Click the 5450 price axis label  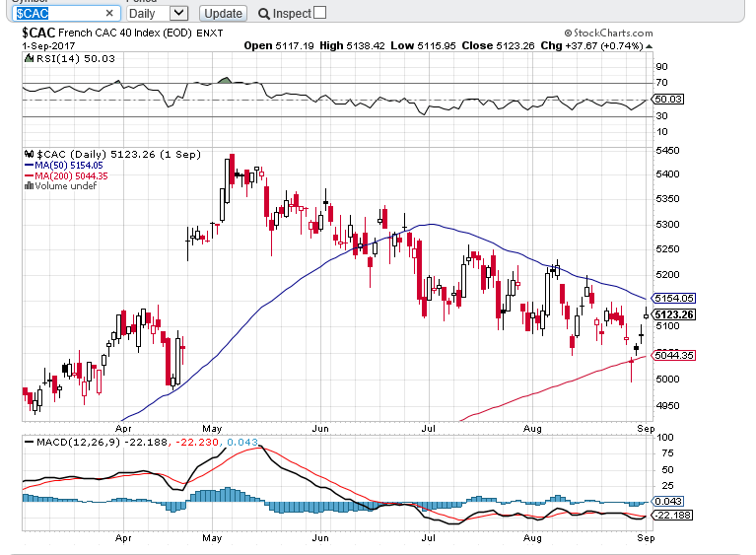pyautogui.click(x=667, y=151)
